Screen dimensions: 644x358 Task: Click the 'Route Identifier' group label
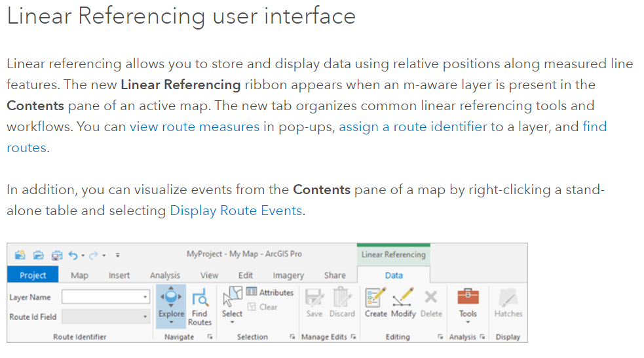[80, 336]
